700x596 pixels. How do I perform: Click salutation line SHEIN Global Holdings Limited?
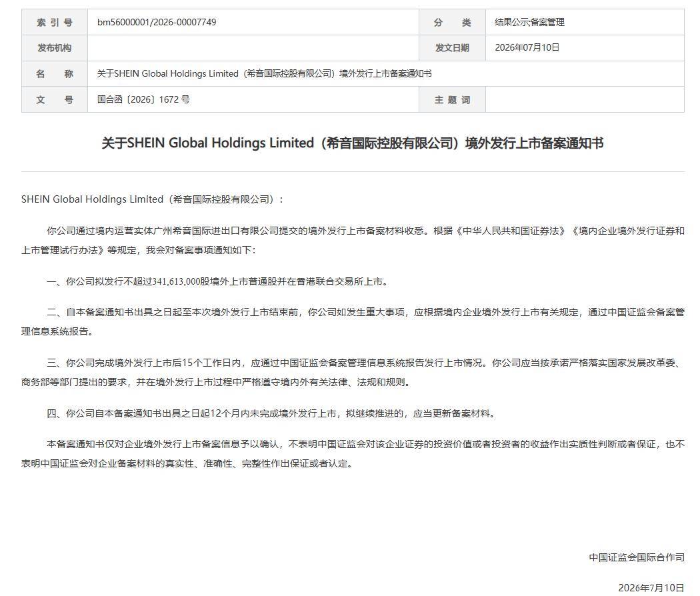pos(152,199)
